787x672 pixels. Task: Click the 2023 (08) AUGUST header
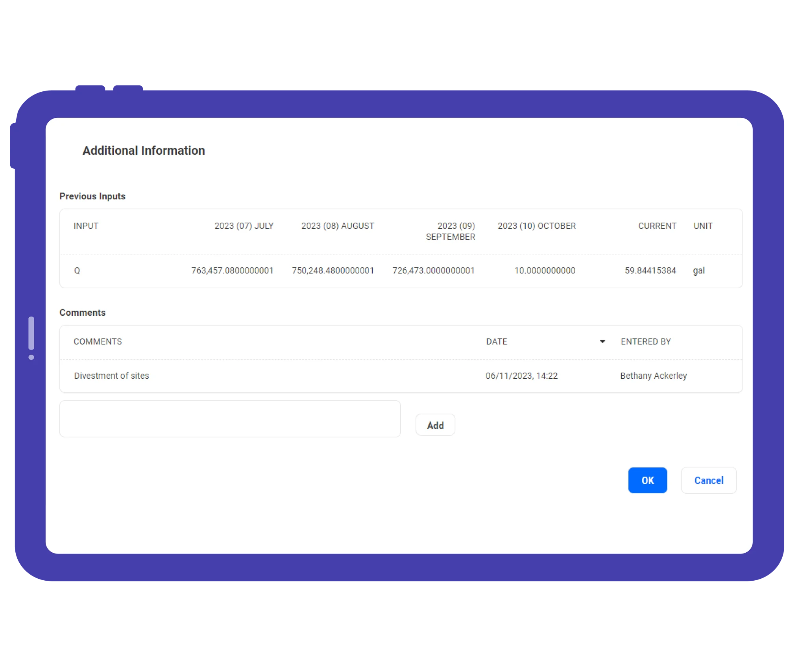click(338, 226)
